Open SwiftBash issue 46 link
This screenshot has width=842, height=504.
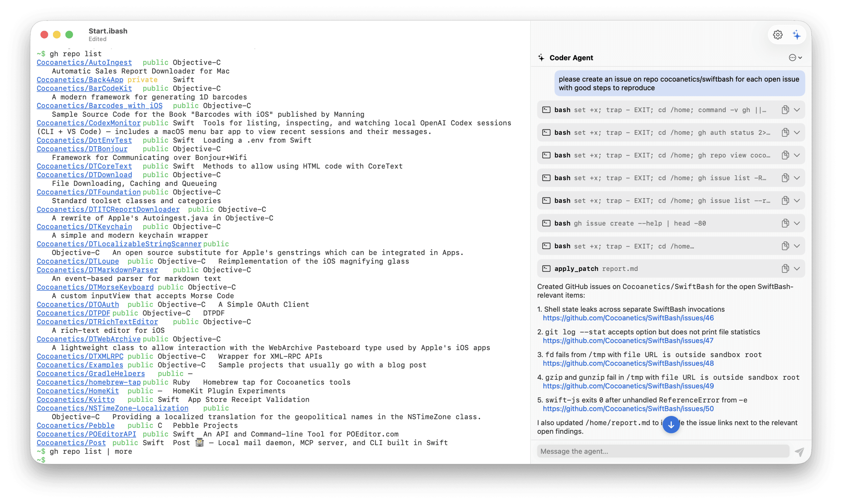pyautogui.click(x=628, y=318)
